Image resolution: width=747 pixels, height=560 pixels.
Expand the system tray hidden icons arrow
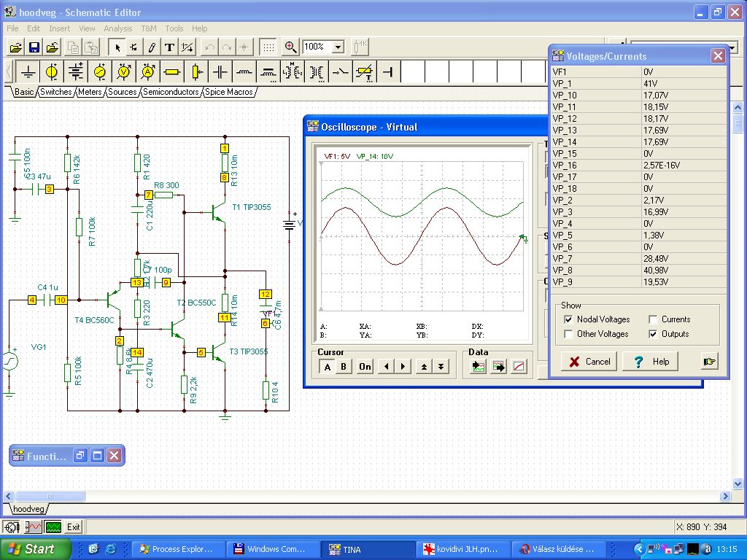(x=639, y=550)
